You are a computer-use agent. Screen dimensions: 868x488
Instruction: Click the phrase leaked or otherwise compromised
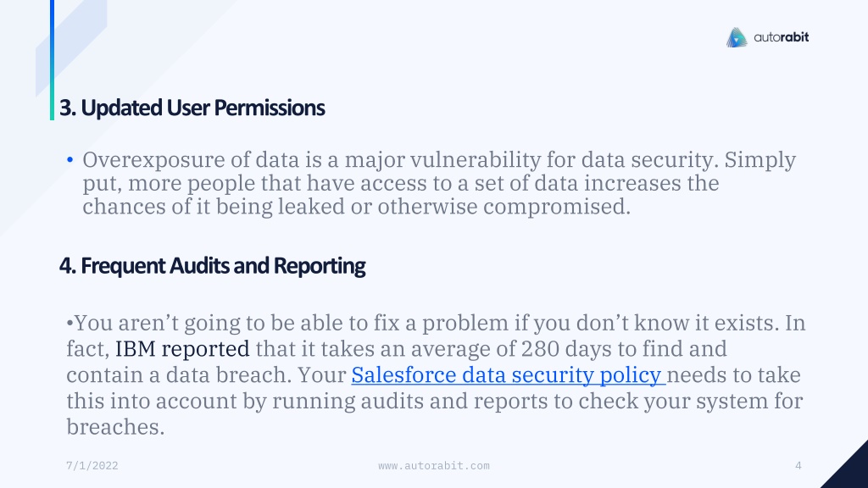point(454,207)
